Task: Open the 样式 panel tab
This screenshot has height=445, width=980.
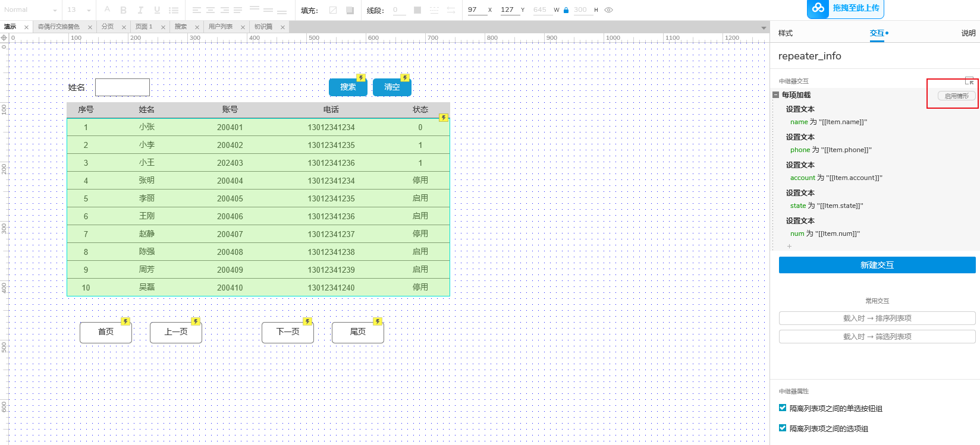Action: click(786, 33)
